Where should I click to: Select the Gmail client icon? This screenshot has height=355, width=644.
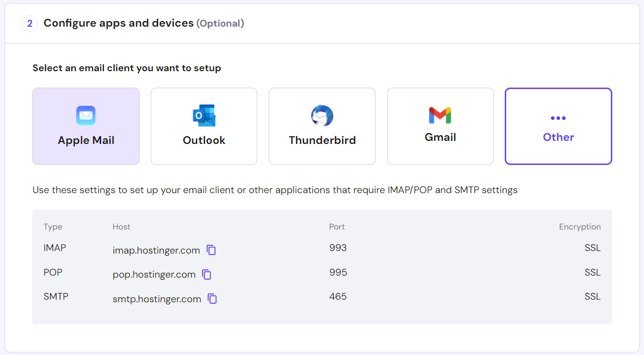pos(440,115)
